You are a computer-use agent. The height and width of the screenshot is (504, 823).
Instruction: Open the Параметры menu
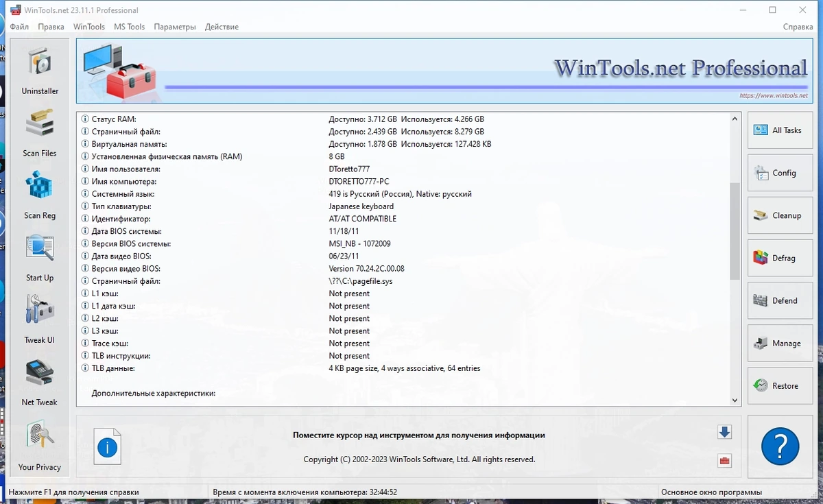pyautogui.click(x=175, y=27)
